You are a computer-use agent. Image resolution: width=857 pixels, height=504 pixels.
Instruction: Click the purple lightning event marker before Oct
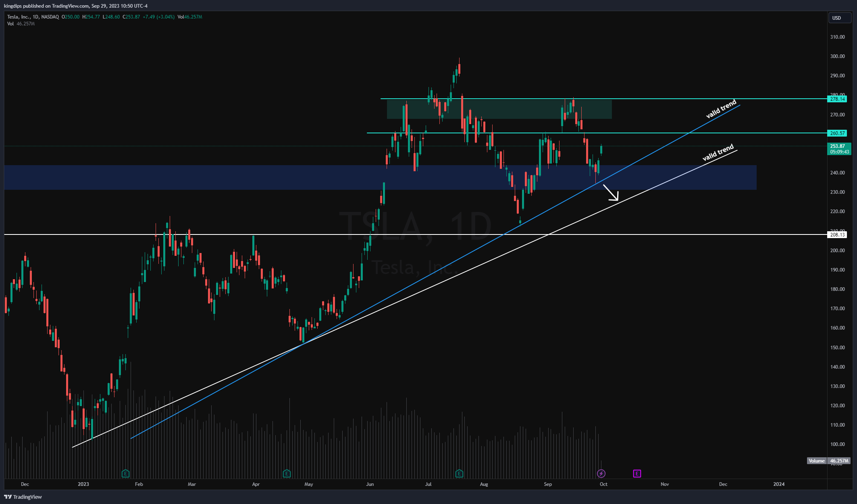tap(601, 473)
